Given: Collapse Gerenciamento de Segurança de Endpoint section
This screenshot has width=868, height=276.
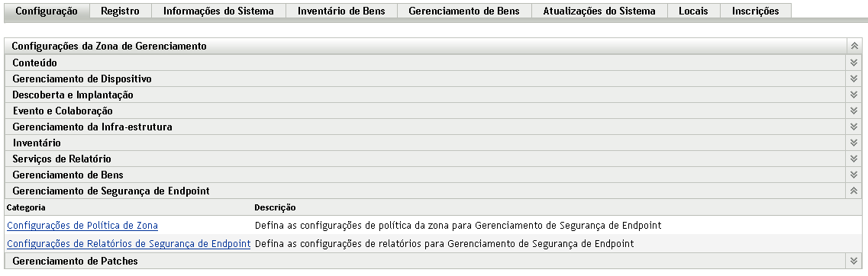Looking at the screenshot, I should pos(853,191).
